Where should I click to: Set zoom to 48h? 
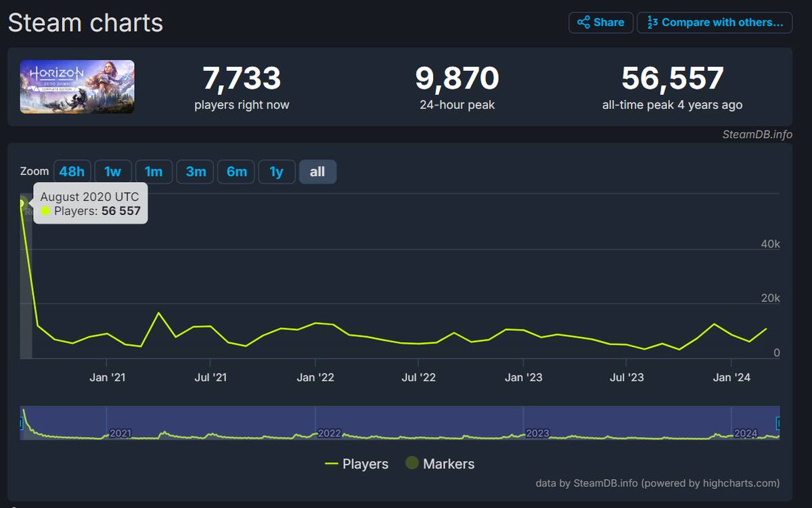point(72,172)
